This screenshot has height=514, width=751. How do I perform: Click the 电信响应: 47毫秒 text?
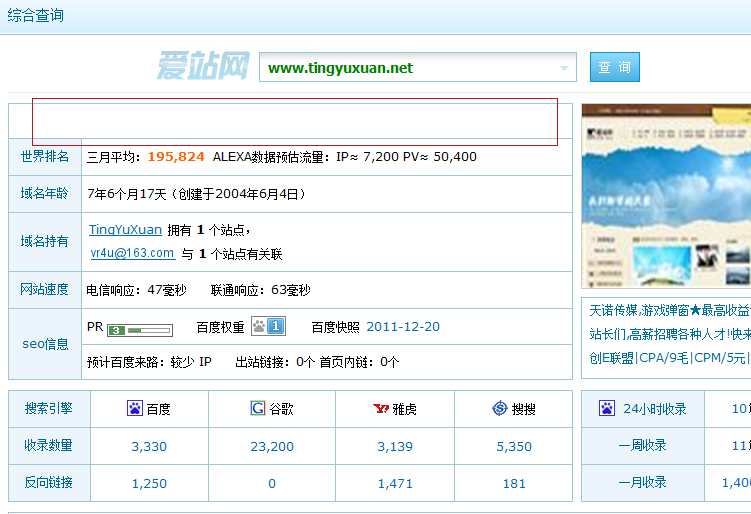137,290
